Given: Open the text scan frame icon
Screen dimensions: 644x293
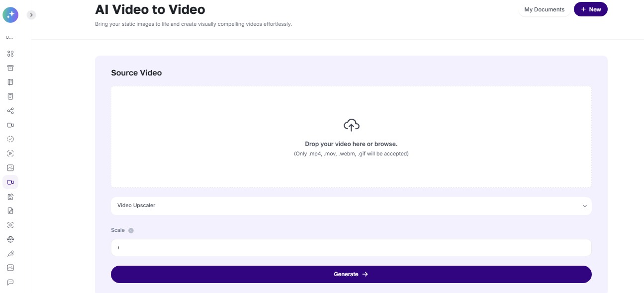Looking at the screenshot, I should pos(10,153).
